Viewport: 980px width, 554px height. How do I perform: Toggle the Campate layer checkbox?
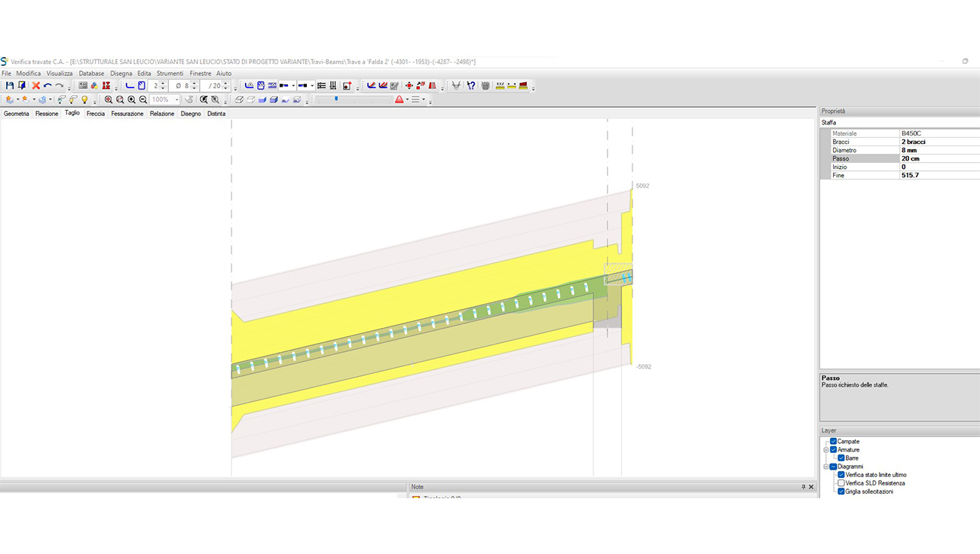(x=833, y=442)
